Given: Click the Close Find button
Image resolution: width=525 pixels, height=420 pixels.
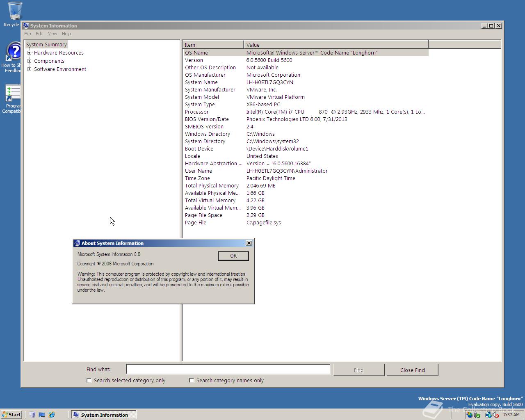Looking at the screenshot, I should pyautogui.click(x=412, y=370).
